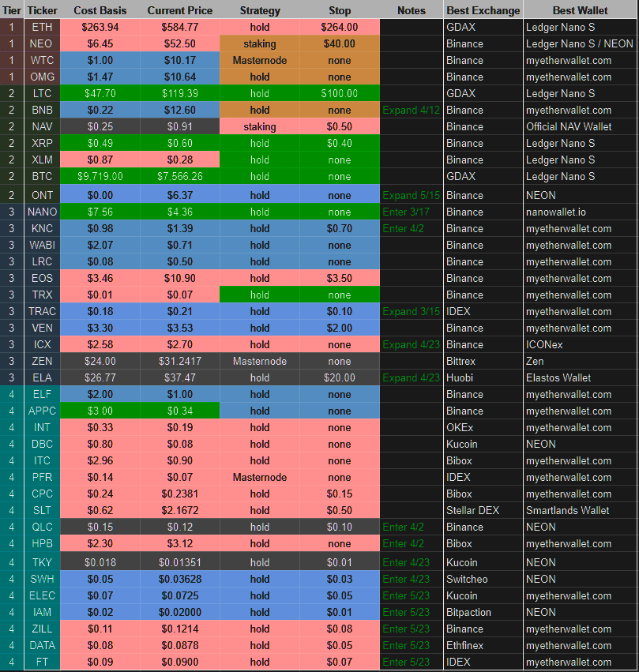Select BTC cost basis $9,719.00

pyautogui.click(x=100, y=176)
